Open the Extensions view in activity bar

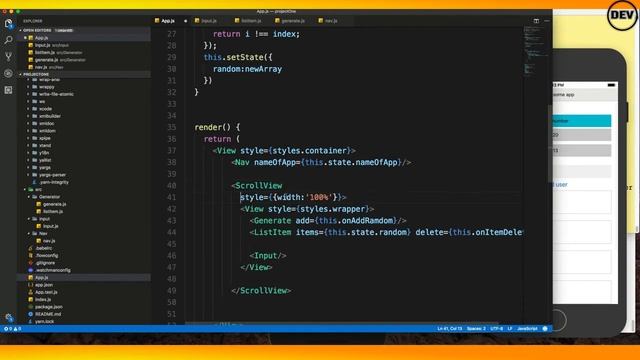coord(8,90)
